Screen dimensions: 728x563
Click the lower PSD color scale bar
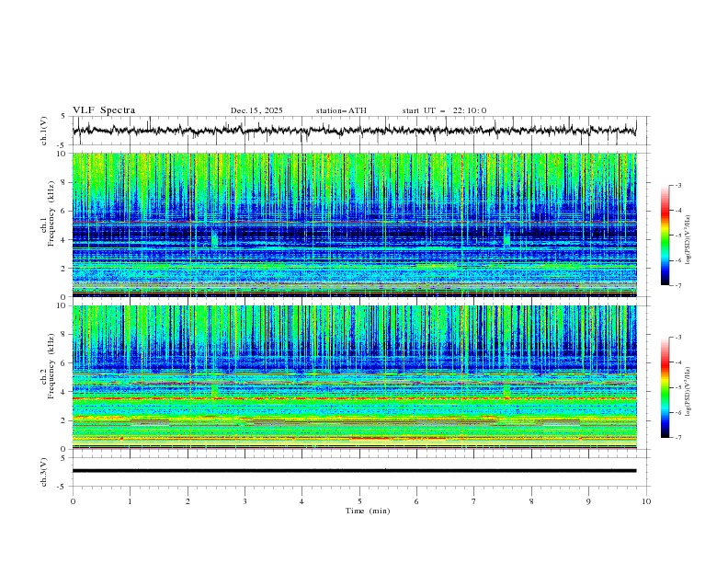click(665, 387)
